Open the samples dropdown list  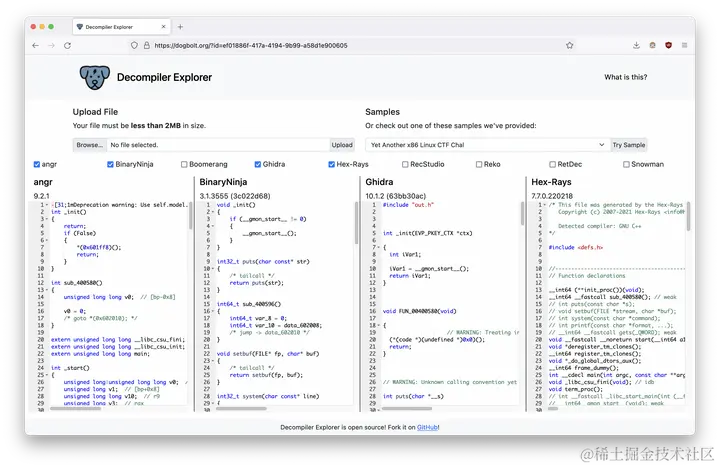pos(487,145)
